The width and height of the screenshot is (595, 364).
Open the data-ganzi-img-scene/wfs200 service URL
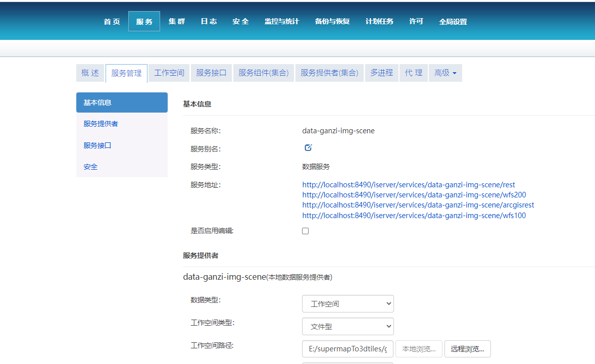[x=414, y=195]
